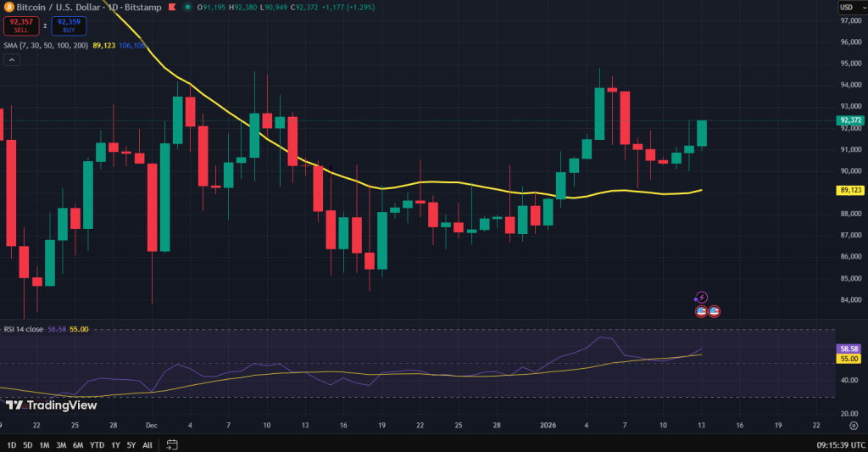This screenshot has height=452, width=868.
Task: Select the SMA (7, 30, 50, 100, 200) indicator
Action: point(46,46)
